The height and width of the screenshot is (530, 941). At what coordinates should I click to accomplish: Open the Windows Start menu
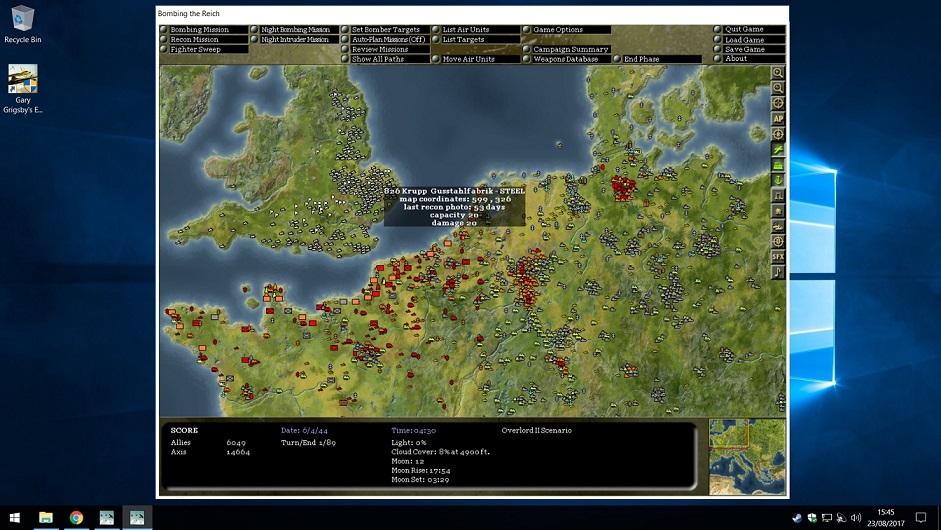pyautogui.click(x=14, y=517)
